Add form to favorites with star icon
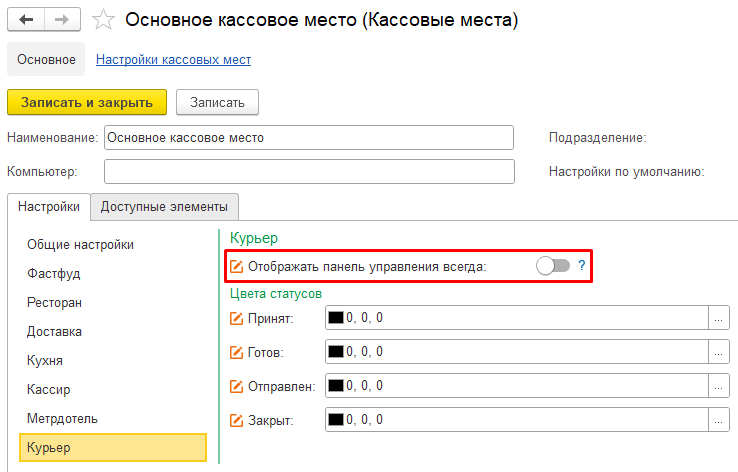 103,20
